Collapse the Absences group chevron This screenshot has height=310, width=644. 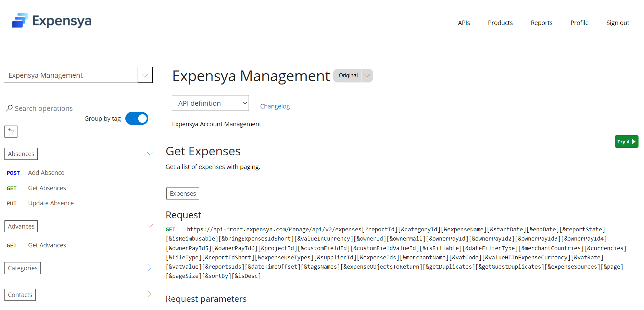pos(150,153)
